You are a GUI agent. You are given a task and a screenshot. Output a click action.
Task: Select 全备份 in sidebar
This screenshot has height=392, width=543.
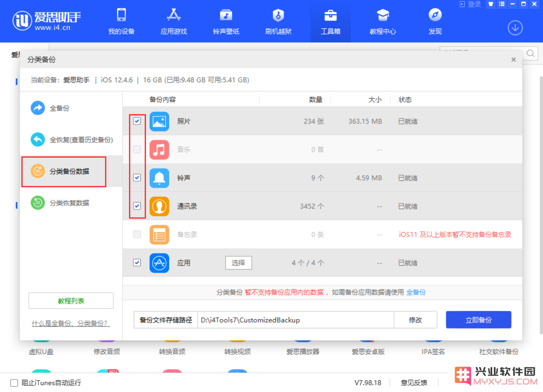pos(71,108)
